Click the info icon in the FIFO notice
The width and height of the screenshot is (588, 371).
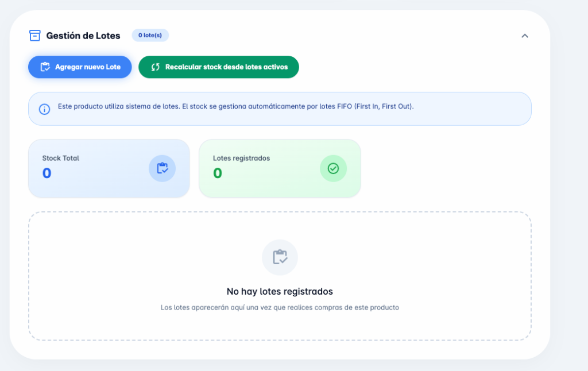45,109
